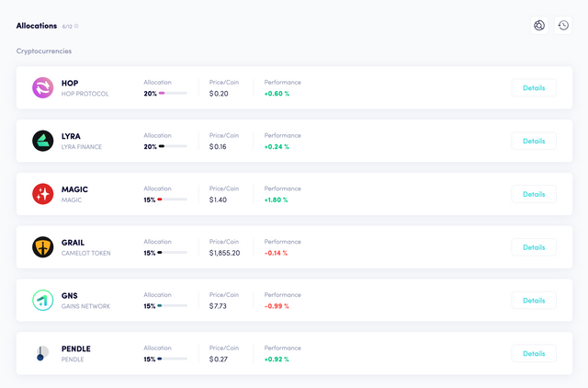Open Details for LYRA
The width and height of the screenshot is (588, 388).
(534, 141)
